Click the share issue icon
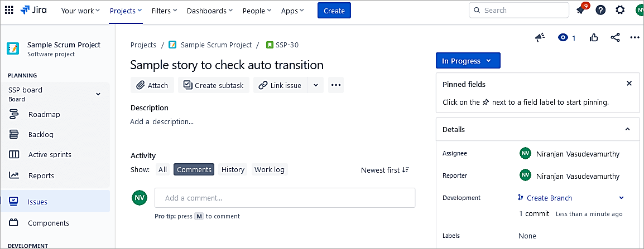 615,37
